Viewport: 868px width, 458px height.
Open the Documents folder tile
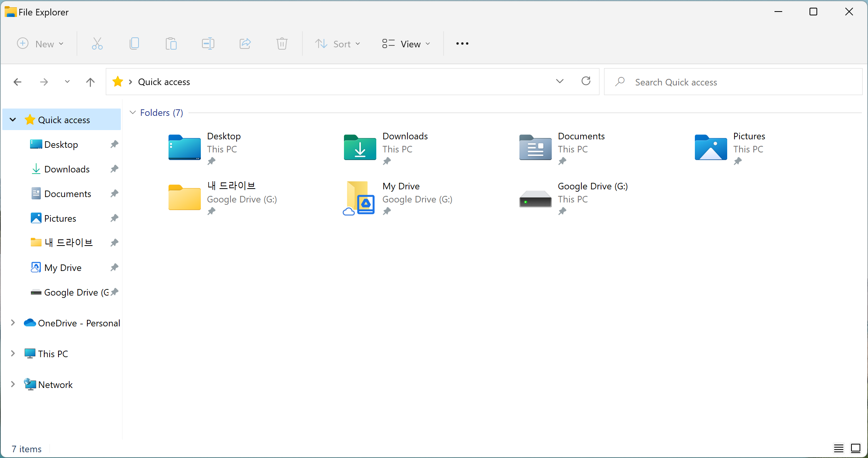[x=563, y=148]
